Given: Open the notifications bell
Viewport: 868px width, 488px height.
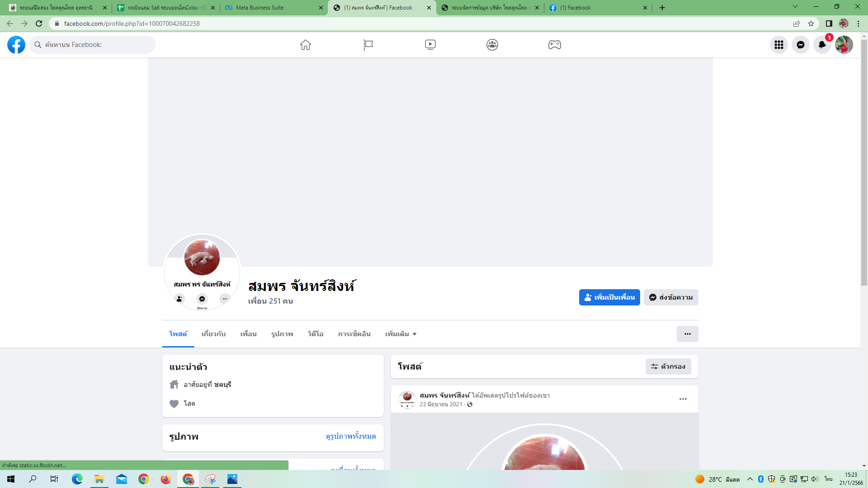Looking at the screenshot, I should click(x=822, y=45).
